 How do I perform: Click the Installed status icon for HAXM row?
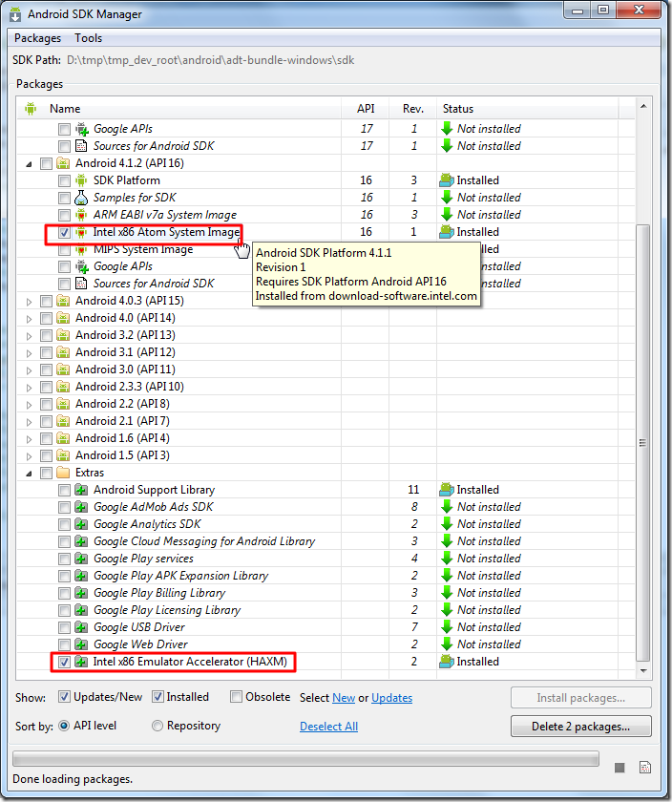click(x=447, y=662)
